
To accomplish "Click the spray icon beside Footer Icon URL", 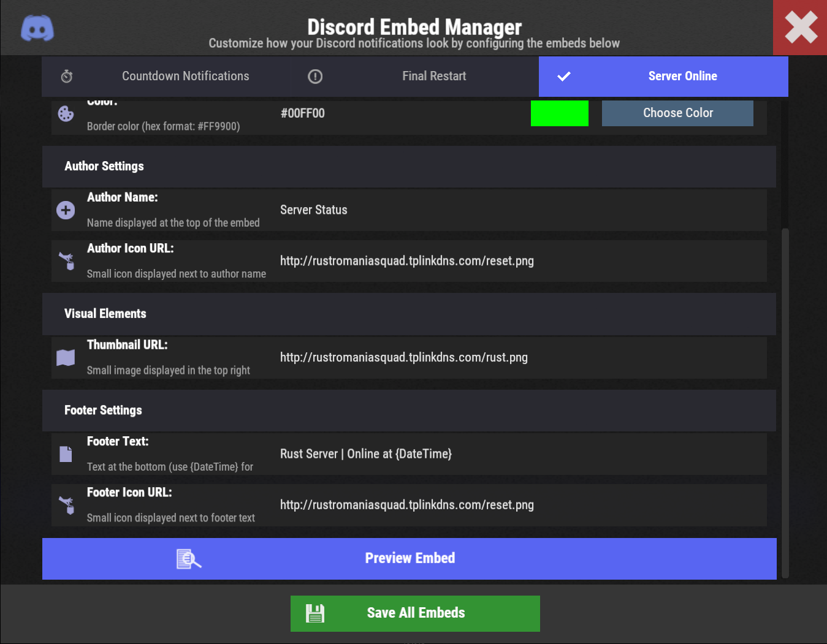I will (66, 505).
